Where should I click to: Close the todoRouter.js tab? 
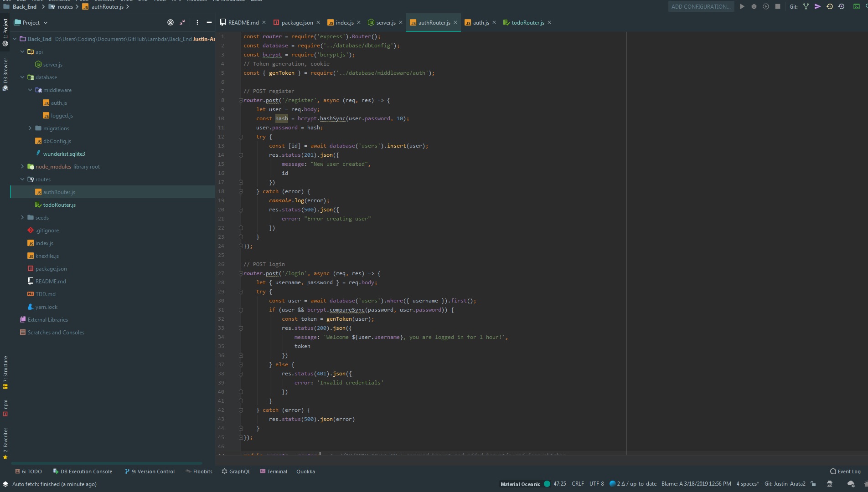coord(549,22)
